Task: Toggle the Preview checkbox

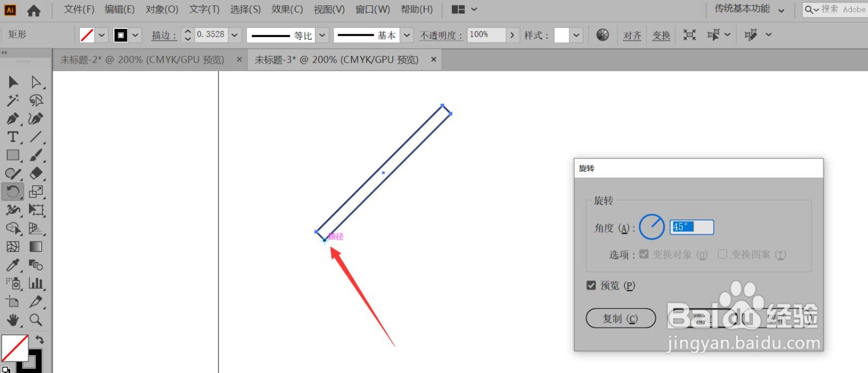Action: tap(591, 286)
